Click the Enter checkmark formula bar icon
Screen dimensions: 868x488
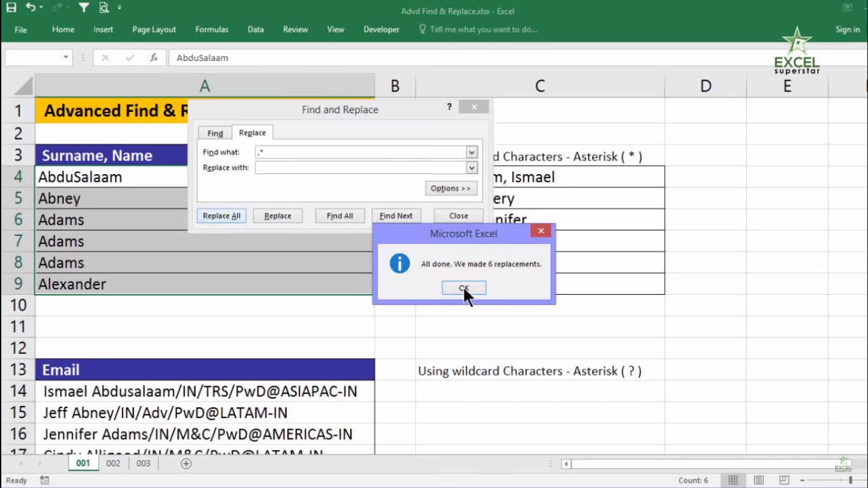click(x=130, y=58)
